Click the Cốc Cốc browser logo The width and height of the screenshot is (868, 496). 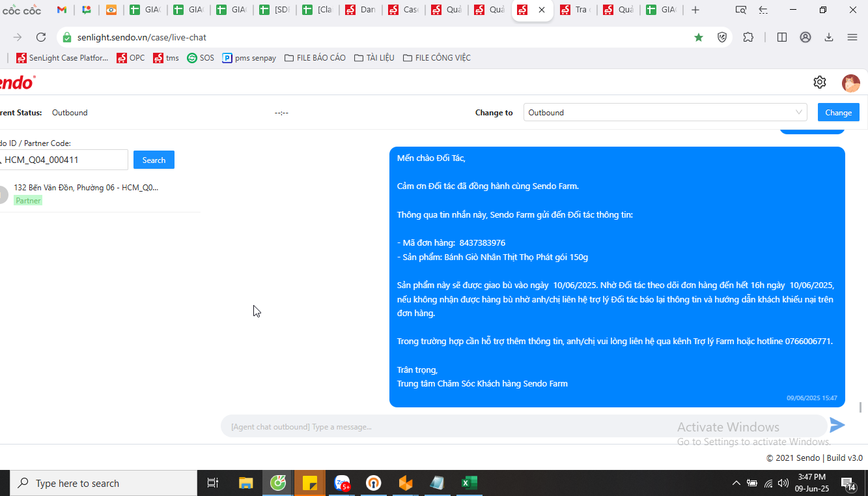tap(21, 10)
